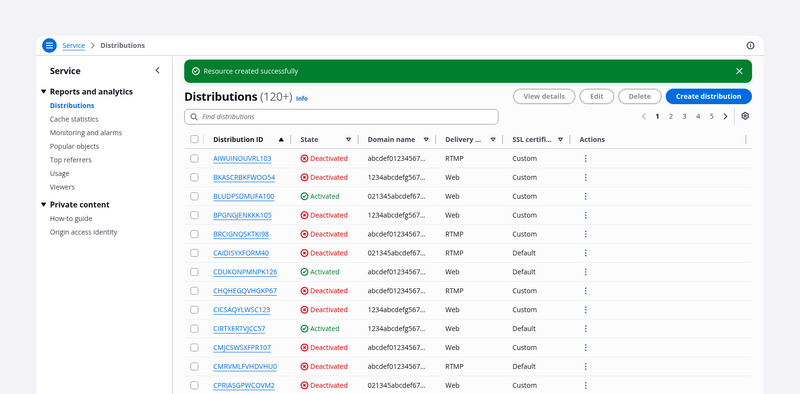Open Cache statistics in side navigation
800x394 pixels.
click(x=74, y=119)
